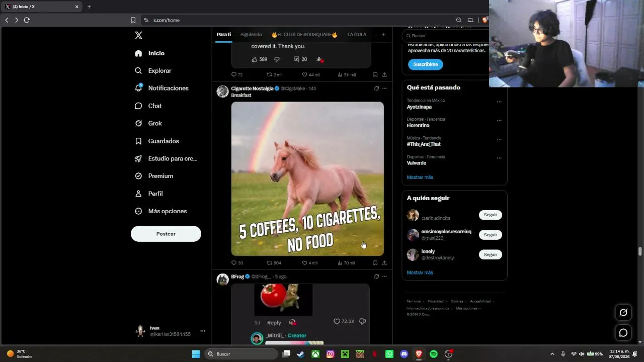This screenshot has height=362, width=644.
Task: Share the post with 511 mil views
Action: point(384,75)
